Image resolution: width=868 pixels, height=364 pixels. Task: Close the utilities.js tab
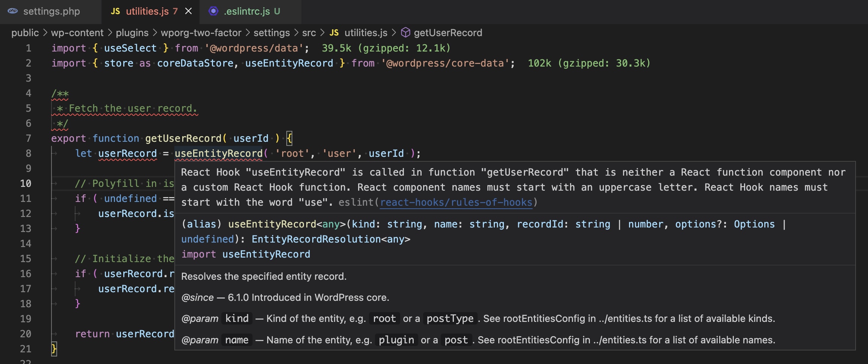(x=189, y=11)
